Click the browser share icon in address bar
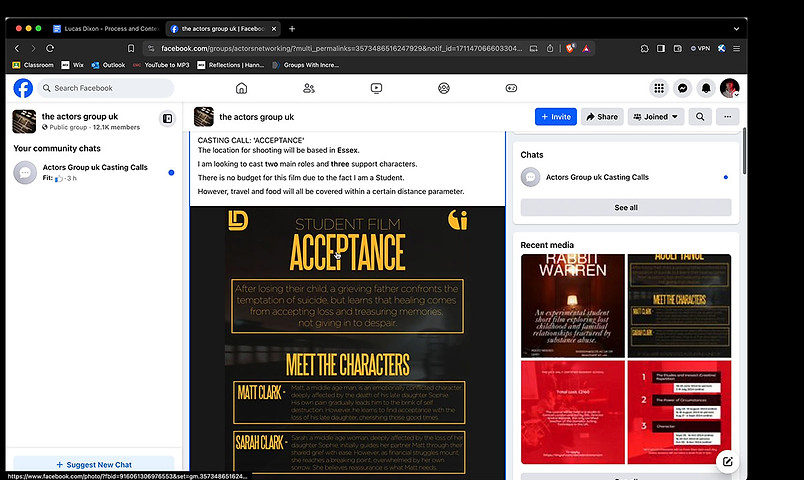 click(550, 48)
